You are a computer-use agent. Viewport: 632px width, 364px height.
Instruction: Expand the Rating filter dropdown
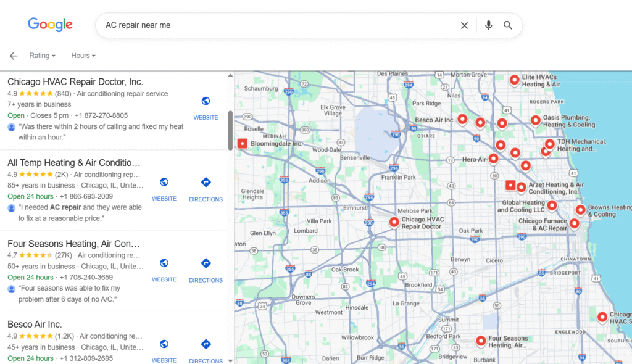42,56
